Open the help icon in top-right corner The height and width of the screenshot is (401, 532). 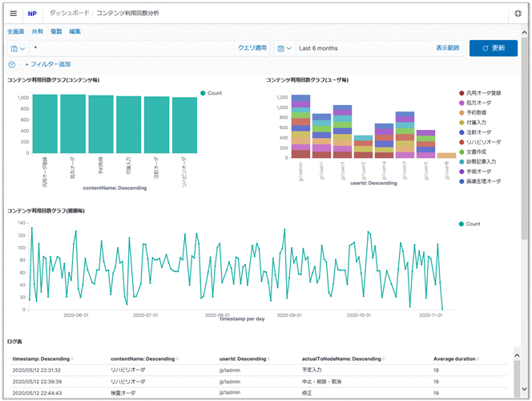pyautogui.click(x=518, y=14)
